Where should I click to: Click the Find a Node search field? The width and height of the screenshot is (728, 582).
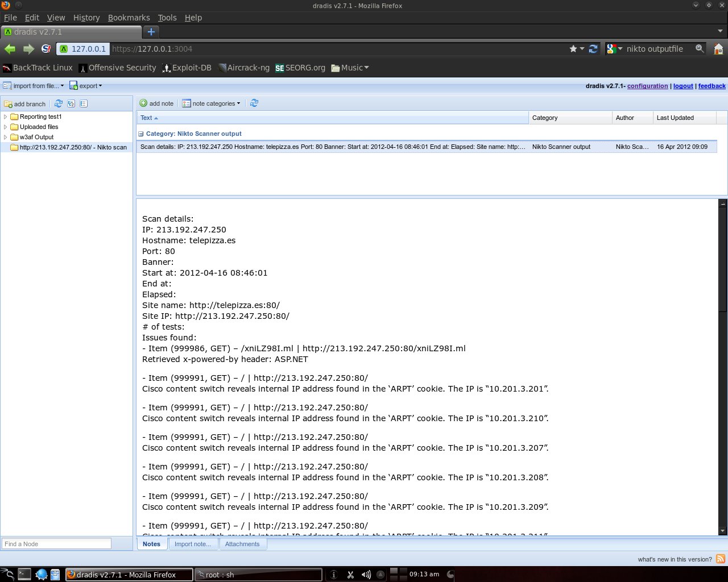click(x=56, y=544)
